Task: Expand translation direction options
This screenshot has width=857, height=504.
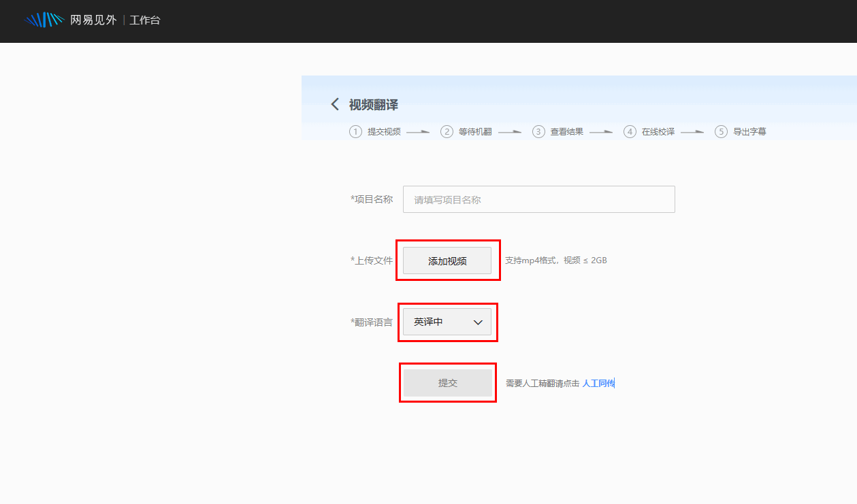Action: [447, 322]
